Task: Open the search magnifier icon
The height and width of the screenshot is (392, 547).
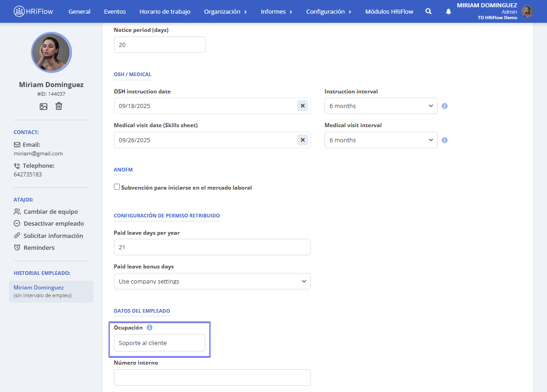Action: (428, 11)
